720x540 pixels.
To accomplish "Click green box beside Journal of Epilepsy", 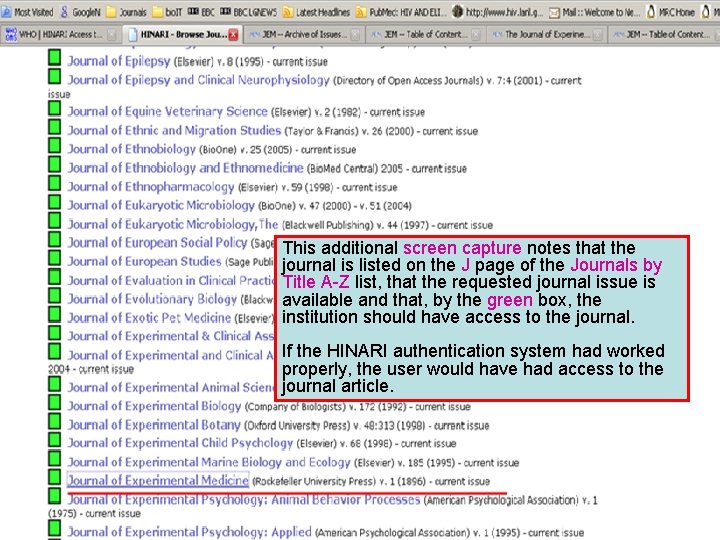I will tap(55, 57).
